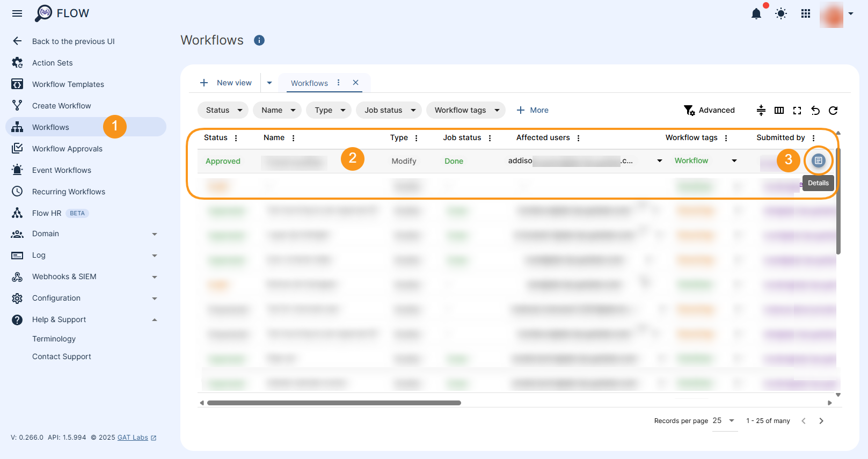Open the Advanced filter
The width and height of the screenshot is (868, 459).
[709, 110]
